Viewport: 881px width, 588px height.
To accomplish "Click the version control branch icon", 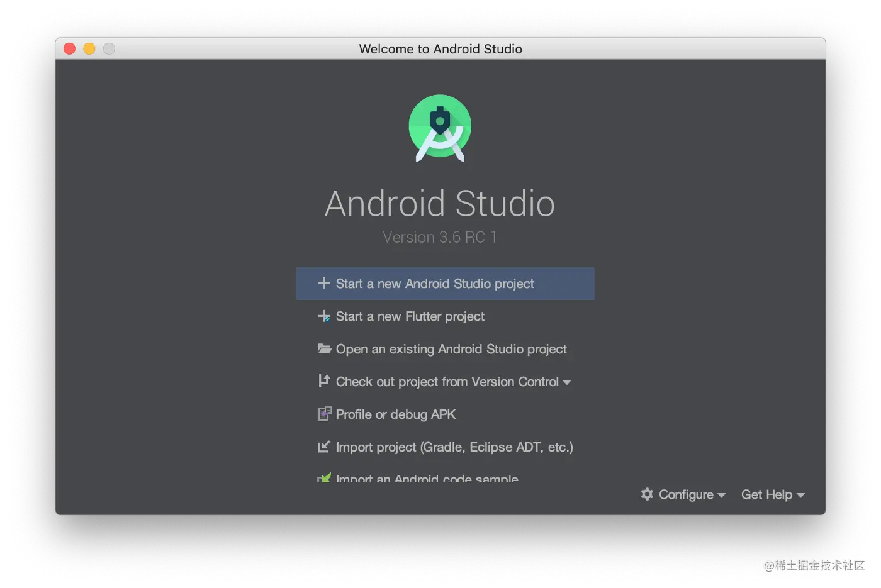I will (324, 381).
